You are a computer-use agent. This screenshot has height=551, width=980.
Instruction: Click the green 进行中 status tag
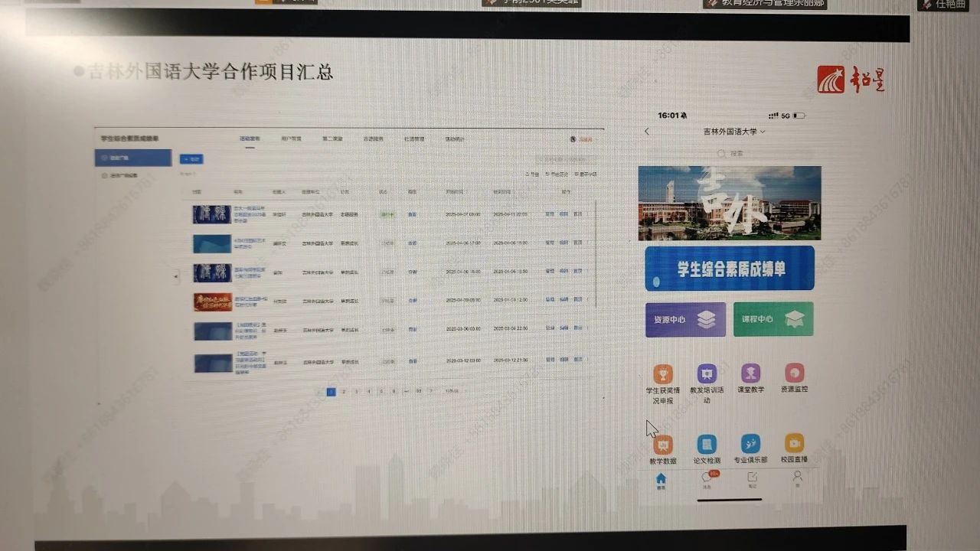(x=387, y=215)
